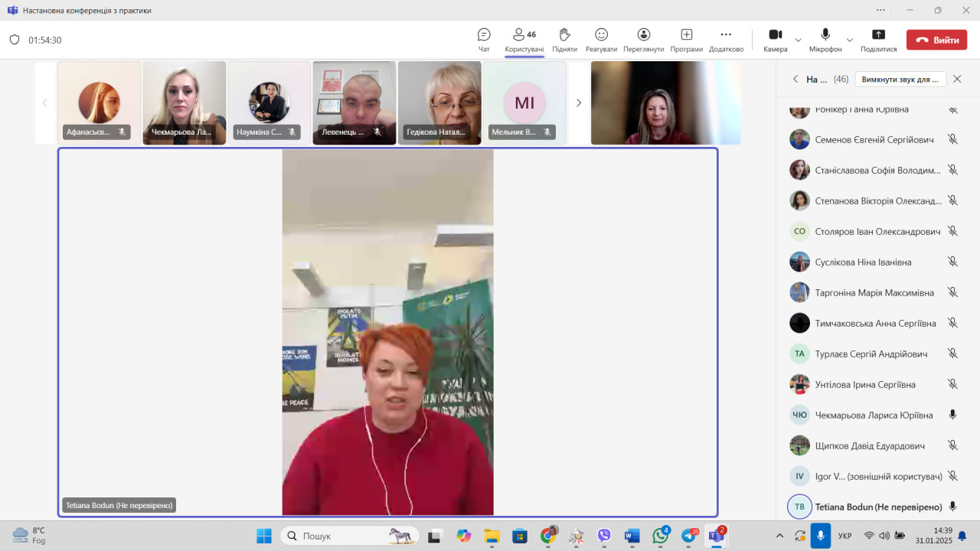Expand camera options arrow next to Камера
Viewport: 980px width, 551px height.
798,40
